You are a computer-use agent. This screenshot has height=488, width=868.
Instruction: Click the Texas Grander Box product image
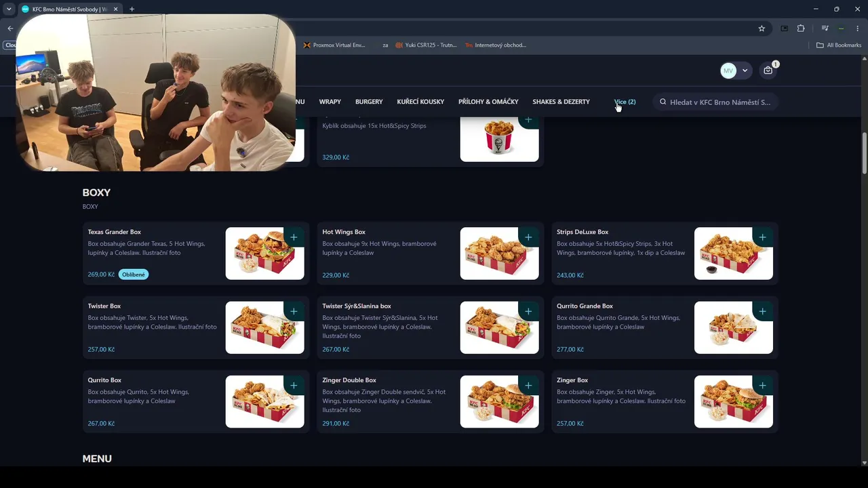[x=264, y=253]
